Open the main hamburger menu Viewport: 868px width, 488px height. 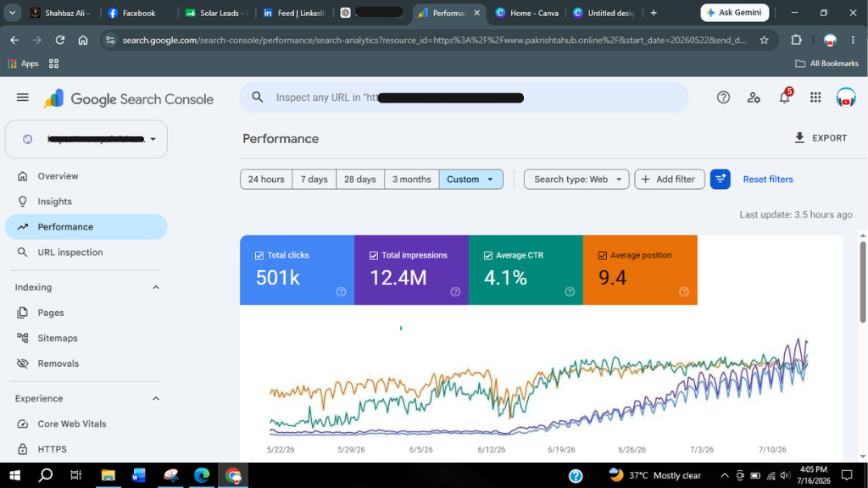[x=23, y=98]
